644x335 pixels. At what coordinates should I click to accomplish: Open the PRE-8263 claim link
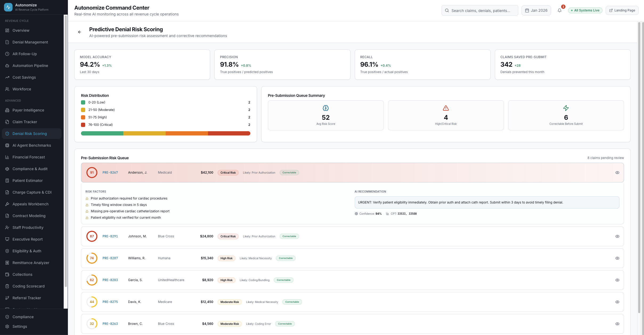pyautogui.click(x=110, y=324)
